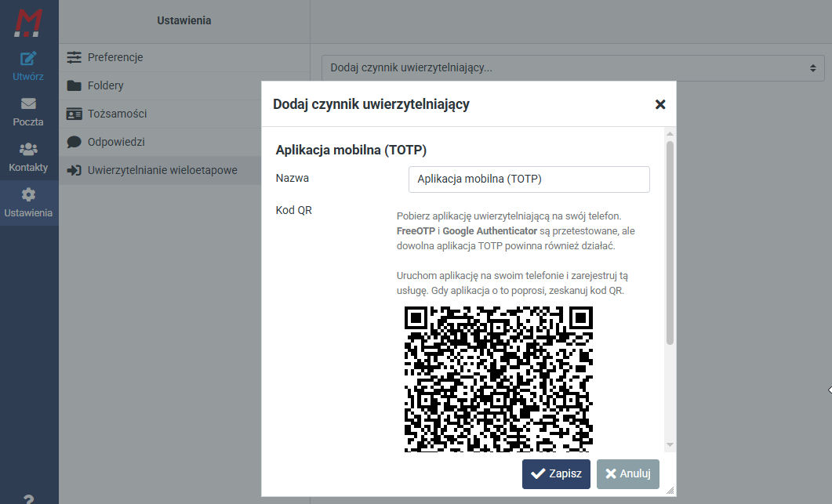This screenshot has height=504, width=832.
Task: Click the dialog scrollbar up arrow
Action: (670, 134)
